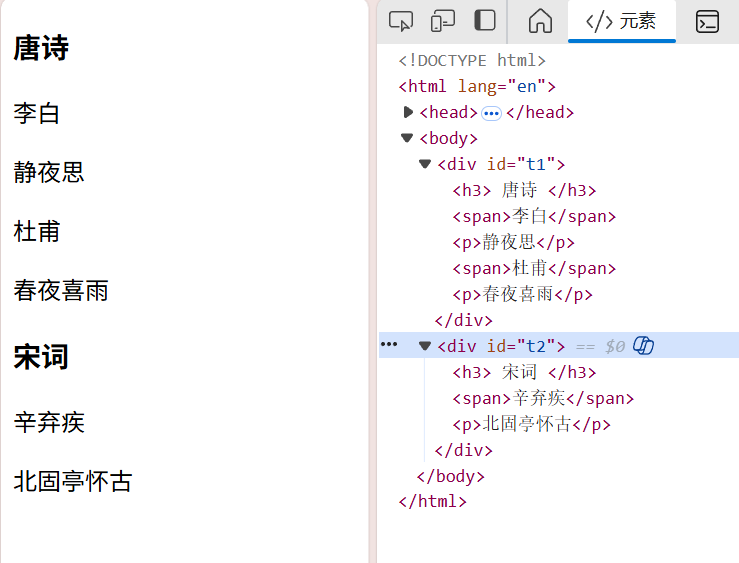Select the p 静夜思 node in DOM tree
Screen dimensions: 739x563
(513, 243)
